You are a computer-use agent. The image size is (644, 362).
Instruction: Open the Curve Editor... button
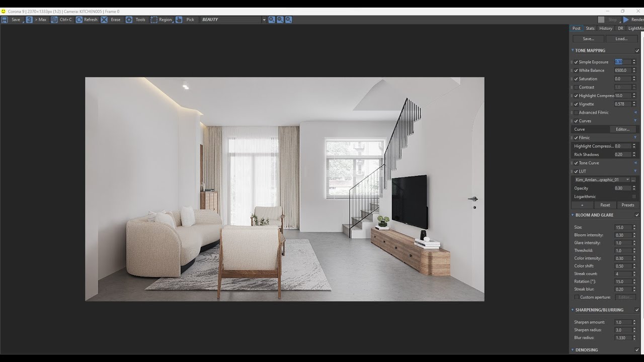[623, 129]
